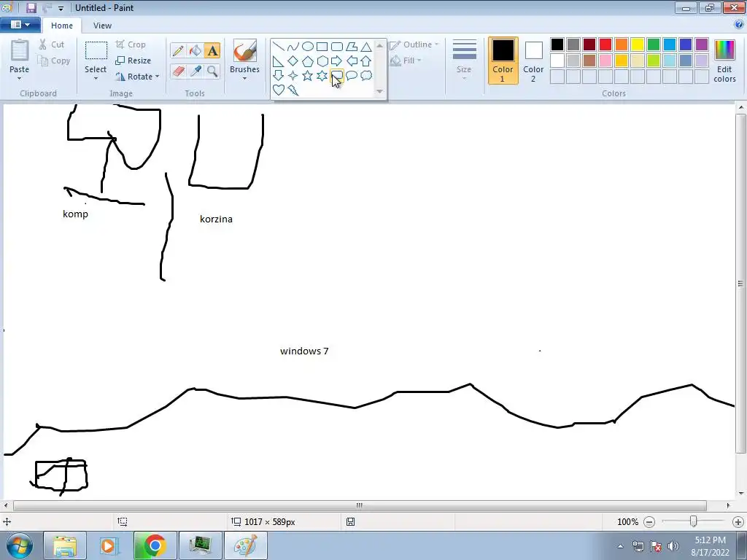The image size is (747, 560).
Task: Select the Magnifier tool
Action: coord(212,71)
